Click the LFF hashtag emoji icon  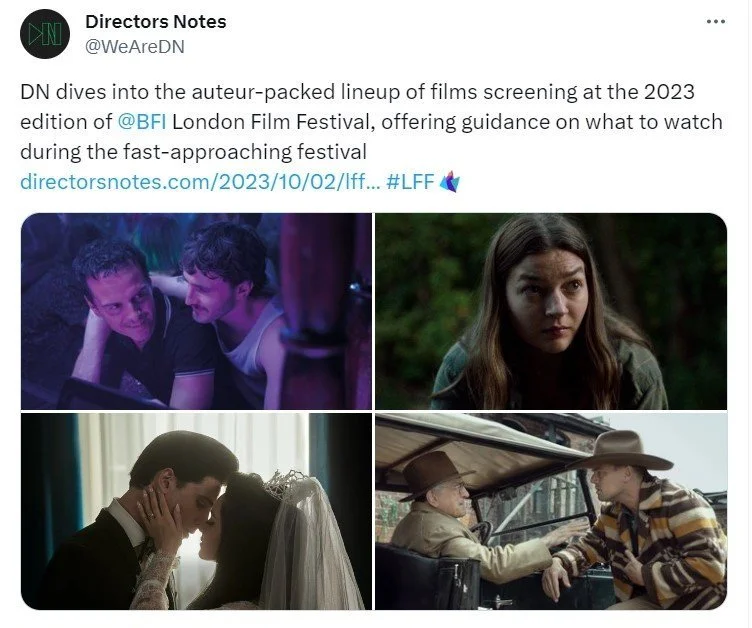450,182
